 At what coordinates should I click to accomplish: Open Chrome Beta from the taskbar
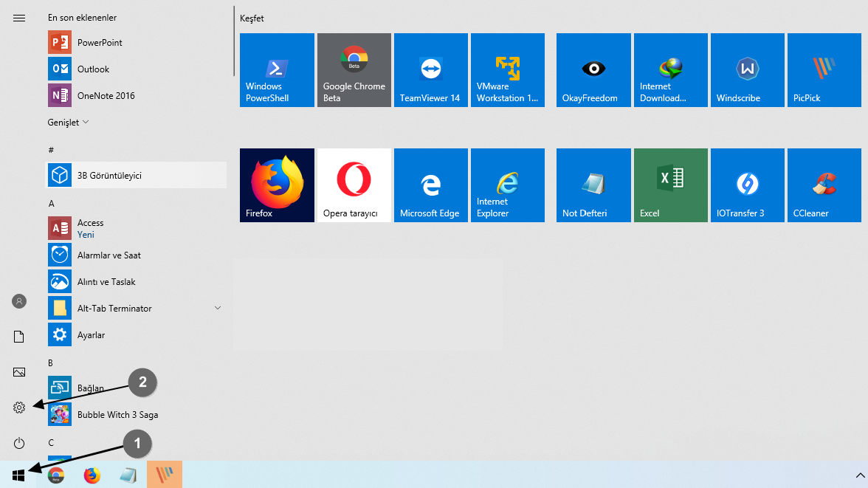[x=55, y=475]
